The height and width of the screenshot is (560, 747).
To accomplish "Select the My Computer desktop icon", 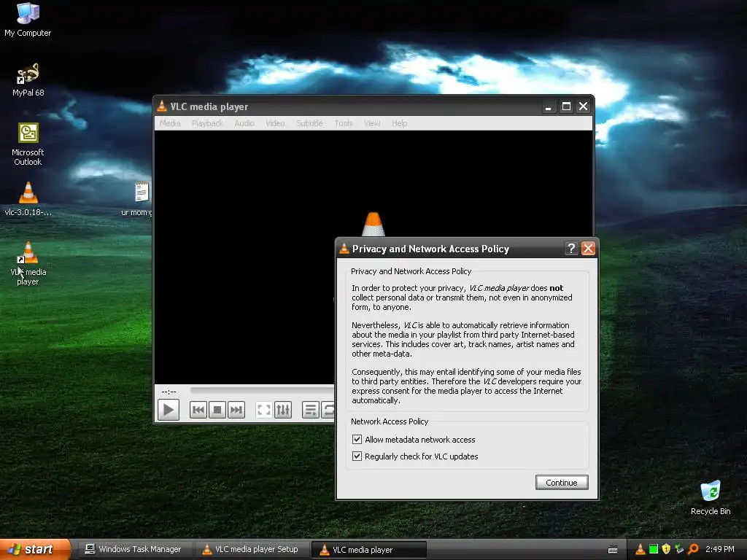I will click(28, 20).
